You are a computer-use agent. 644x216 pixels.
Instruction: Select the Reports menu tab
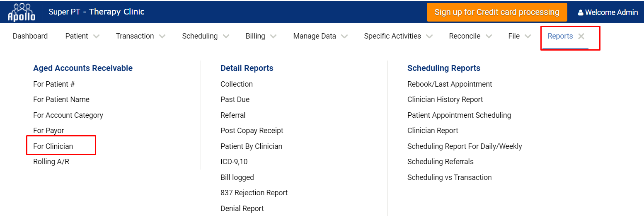(560, 36)
